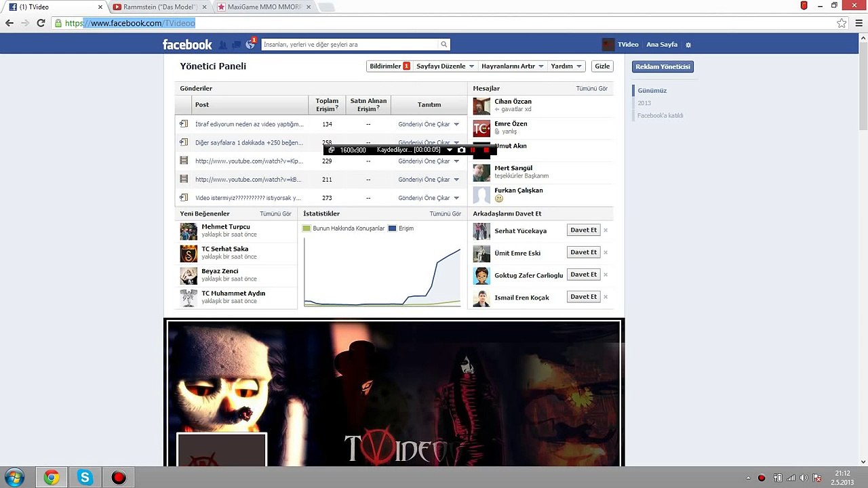The width and height of the screenshot is (868, 488).
Task: Open the network signal tray icon
Action: pyautogui.click(x=791, y=478)
